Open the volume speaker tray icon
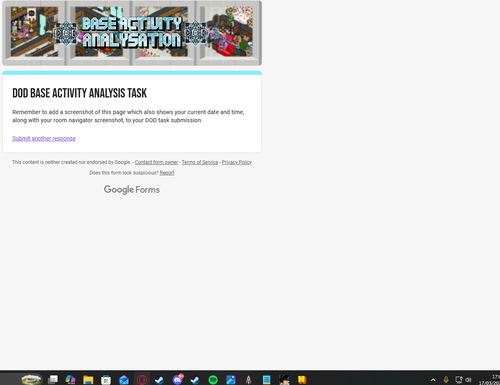This screenshot has width=500, height=385. point(468,379)
